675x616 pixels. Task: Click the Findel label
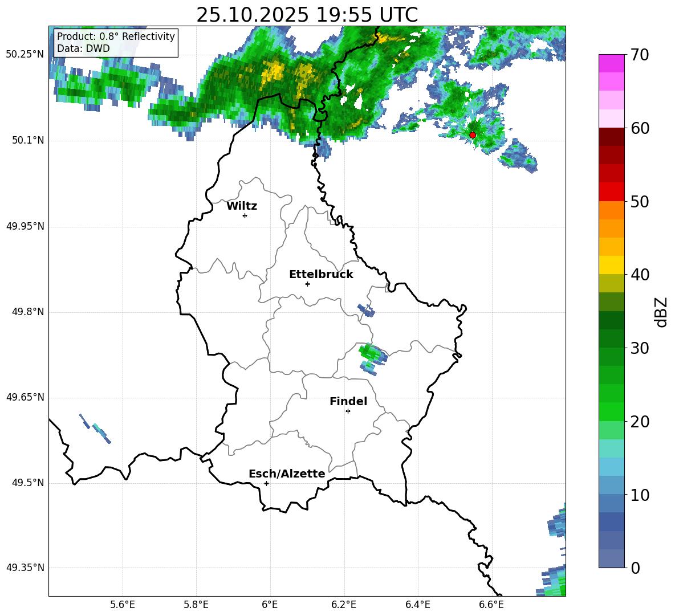(348, 401)
